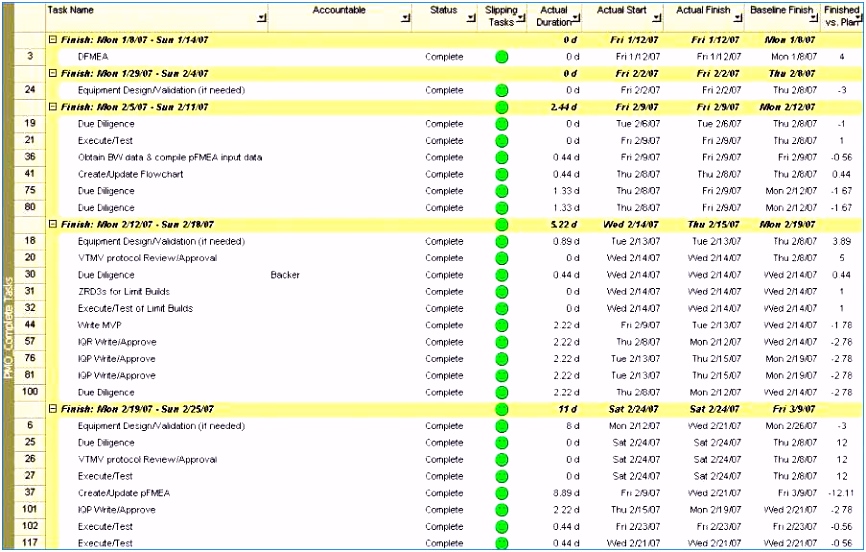Click green indicator of 2/12/07 group summary row
Screen dimensions: 866x552
501,224
